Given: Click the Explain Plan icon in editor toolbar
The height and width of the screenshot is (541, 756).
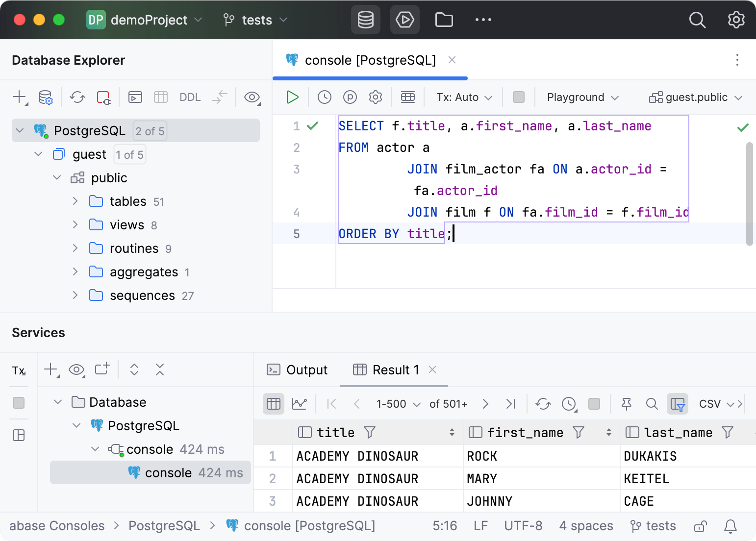Looking at the screenshot, I should [x=350, y=97].
